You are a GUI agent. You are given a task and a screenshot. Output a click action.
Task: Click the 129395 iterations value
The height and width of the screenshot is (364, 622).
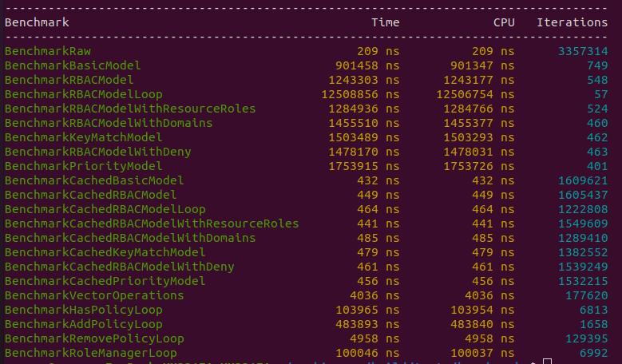tap(587, 338)
